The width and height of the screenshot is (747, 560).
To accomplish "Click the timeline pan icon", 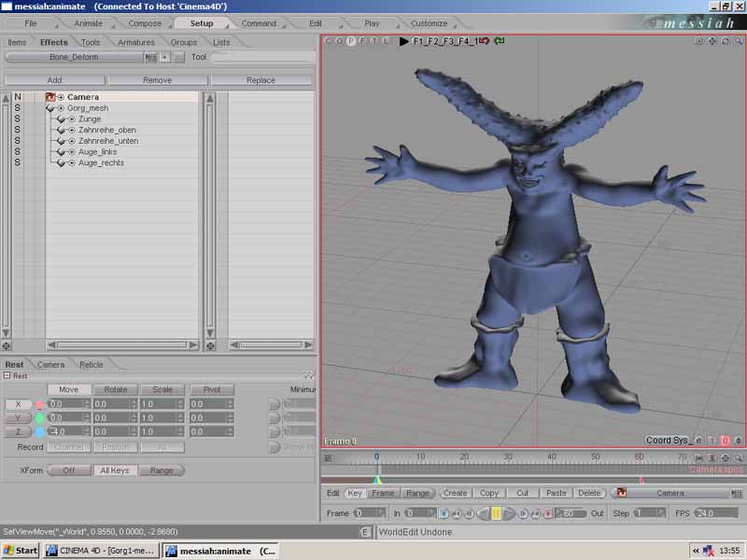I will tap(726, 457).
